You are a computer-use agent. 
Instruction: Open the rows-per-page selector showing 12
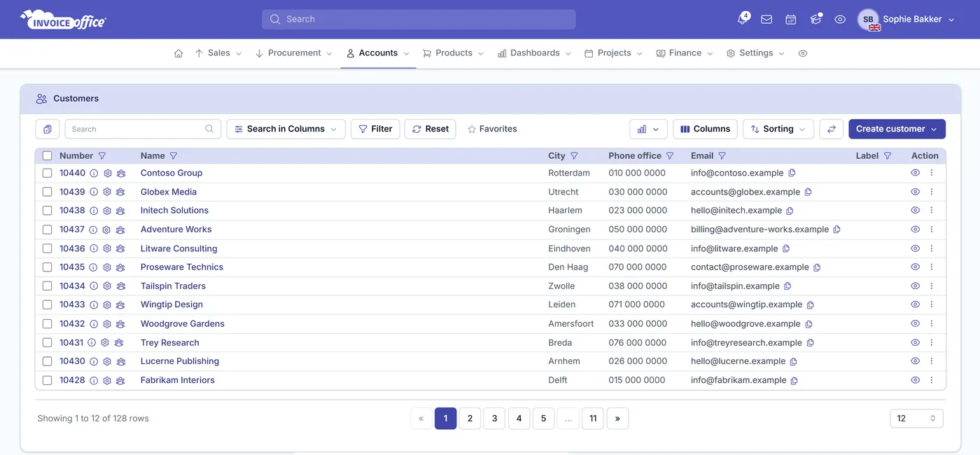[x=916, y=419]
